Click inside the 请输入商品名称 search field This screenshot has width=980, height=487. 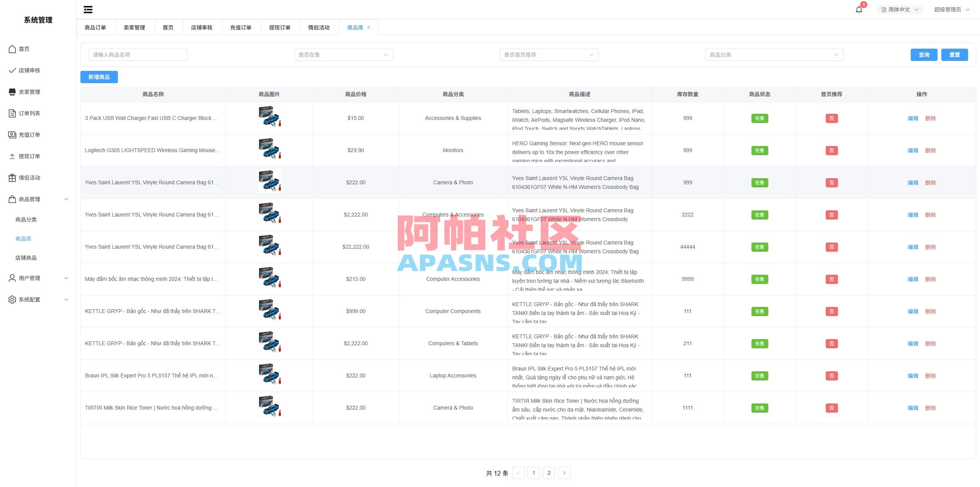[x=137, y=54]
